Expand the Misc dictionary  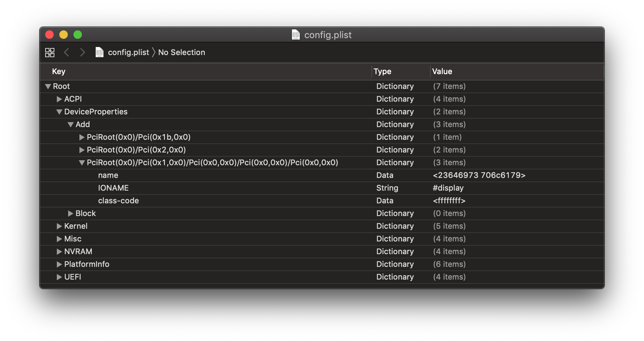pos(59,239)
